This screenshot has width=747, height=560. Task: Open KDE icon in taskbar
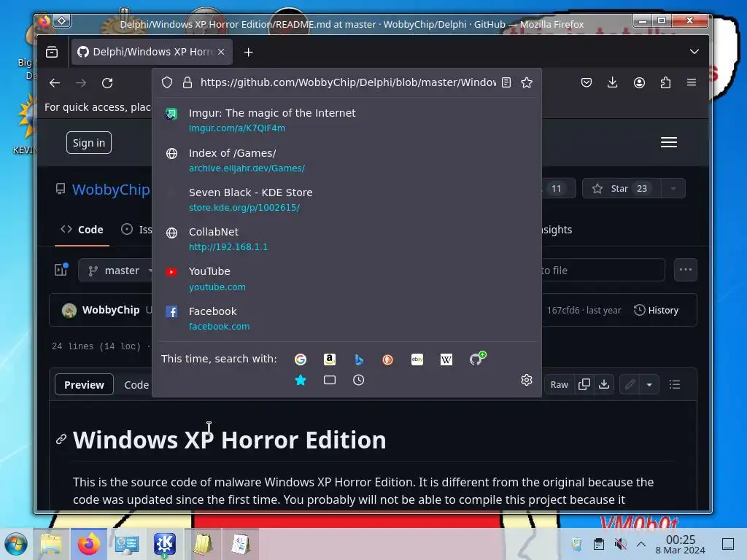(164, 544)
